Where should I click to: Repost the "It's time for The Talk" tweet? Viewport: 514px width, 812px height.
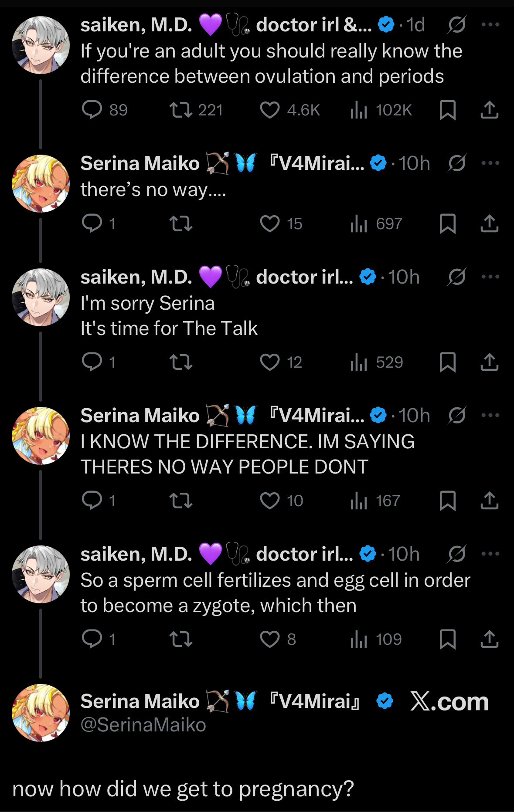click(181, 362)
